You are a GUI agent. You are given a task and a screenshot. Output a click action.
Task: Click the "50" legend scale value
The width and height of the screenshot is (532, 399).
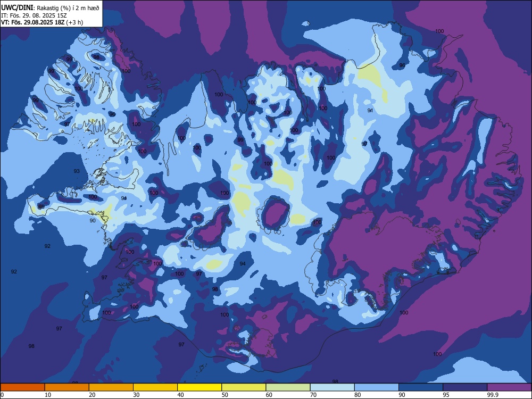click(225, 395)
